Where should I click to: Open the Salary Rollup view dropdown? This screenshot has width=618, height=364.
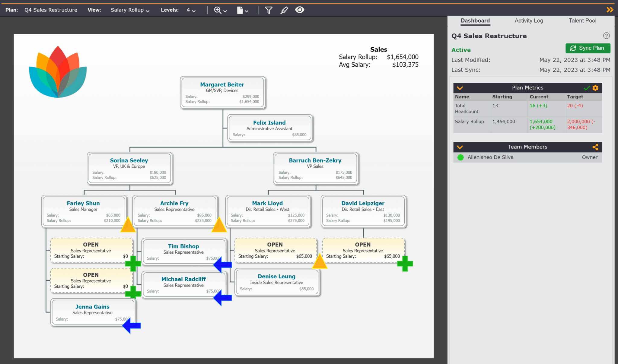pyautogui.click(x=129, y=10)
